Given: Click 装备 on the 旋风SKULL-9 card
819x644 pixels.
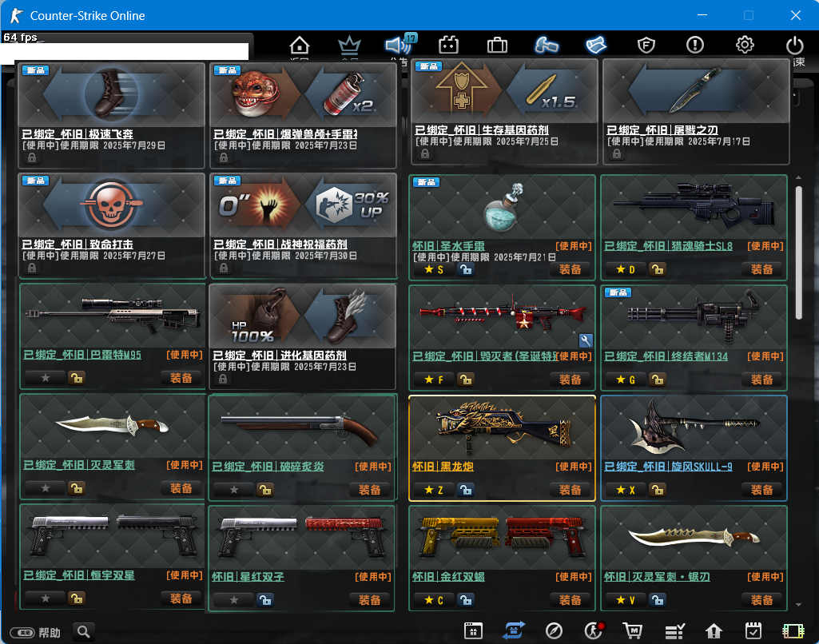Looking at the screenshot, I should (762, 490).
